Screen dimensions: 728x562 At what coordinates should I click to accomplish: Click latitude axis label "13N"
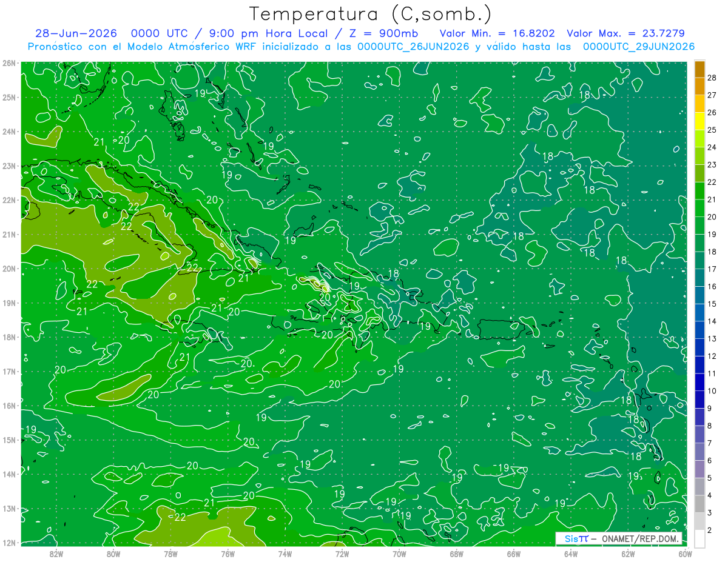(9, 508)
